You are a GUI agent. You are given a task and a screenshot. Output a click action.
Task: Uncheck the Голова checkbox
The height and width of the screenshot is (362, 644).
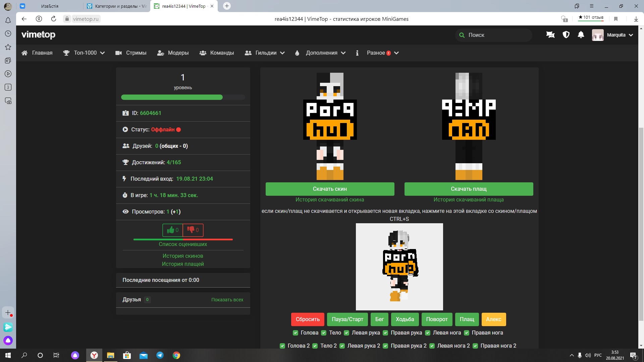point(296,333)
